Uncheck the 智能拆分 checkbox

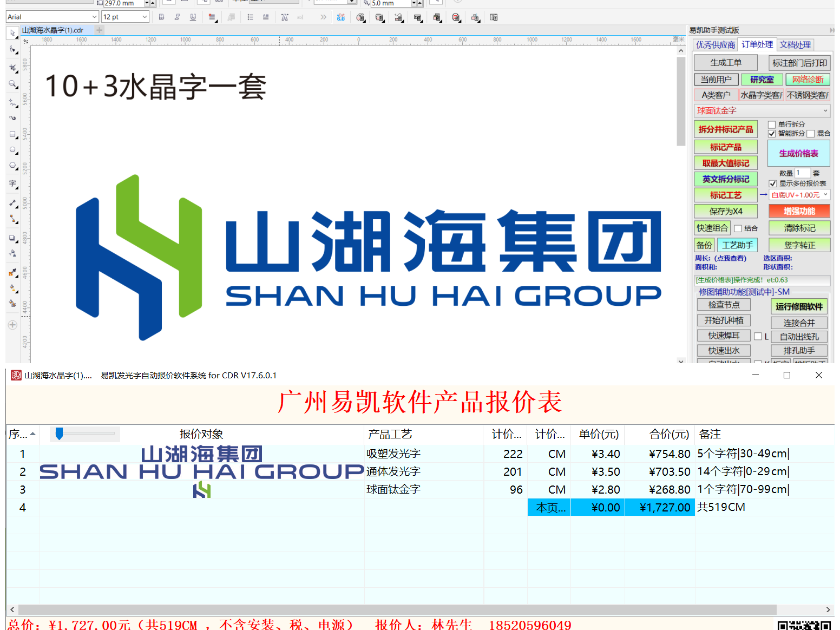[772, 133]
